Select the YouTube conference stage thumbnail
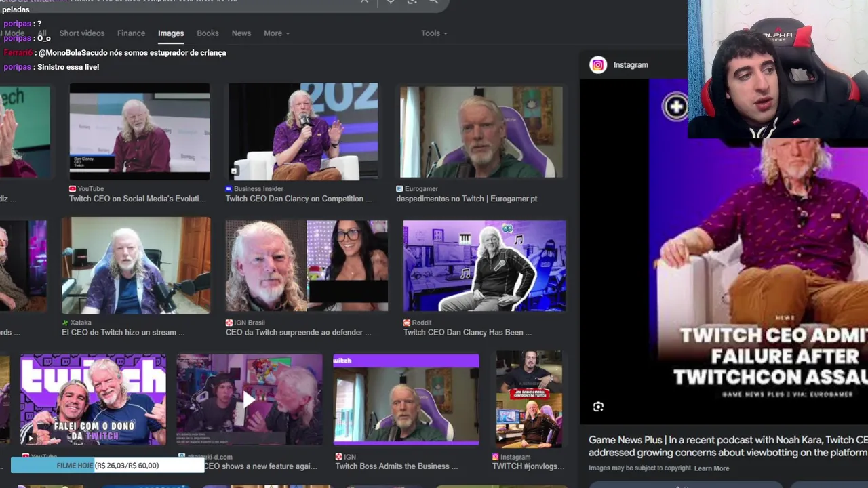868x488 pixels. 140,131
